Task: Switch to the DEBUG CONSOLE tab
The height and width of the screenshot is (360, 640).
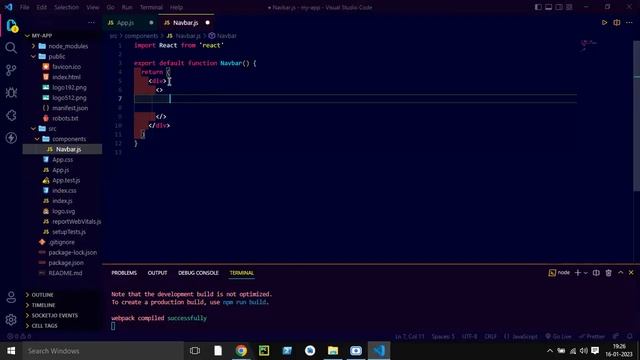Action: pos(198,273)
